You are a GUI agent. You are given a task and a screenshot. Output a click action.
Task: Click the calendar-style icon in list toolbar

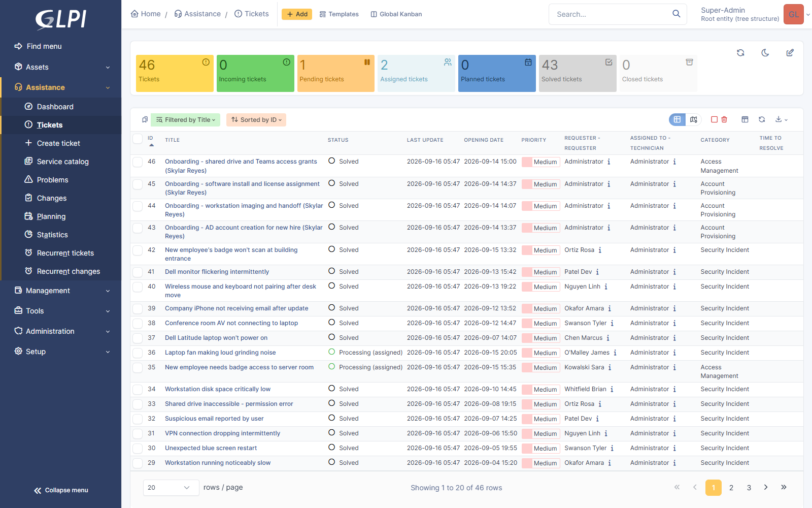745,120
